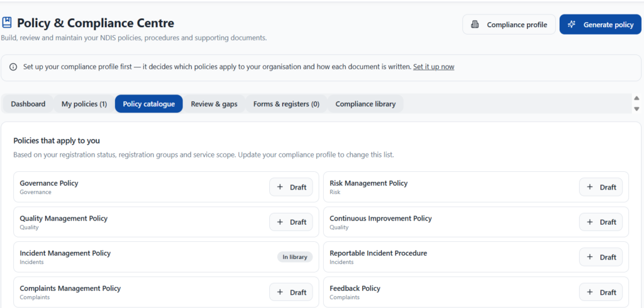Click the Continuous Improvement Policy title
The image size is (644, 308).
pyautogui.click(x=380, y=219)
